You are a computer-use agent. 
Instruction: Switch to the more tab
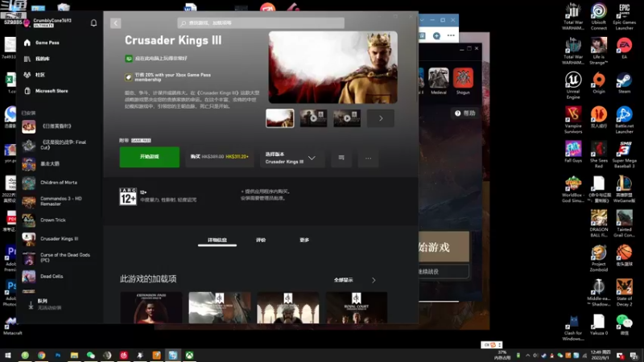pos(304,240)
